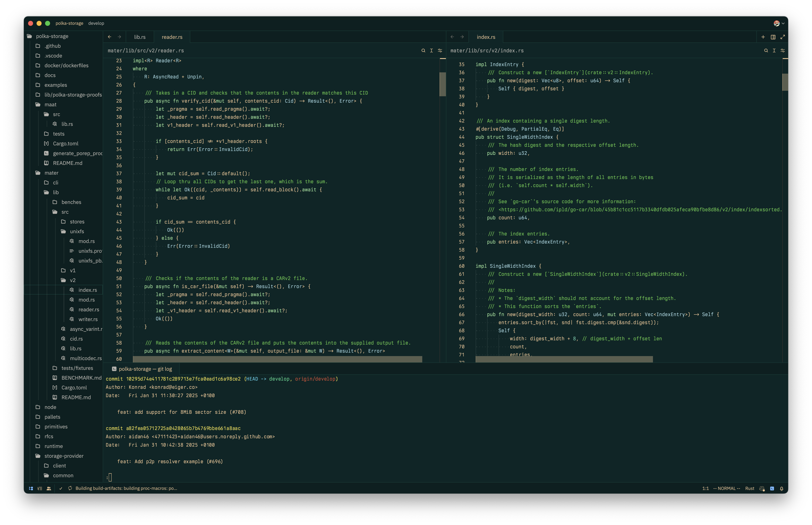Add a new tab with plus icon
This screenshot has width=812, height=525.
763,37
